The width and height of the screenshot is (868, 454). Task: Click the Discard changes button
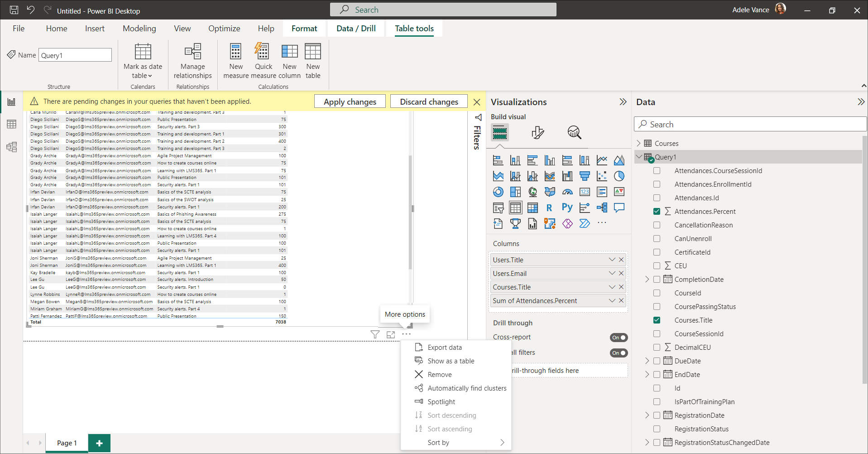pyautogui.click(x=429, y=101)
